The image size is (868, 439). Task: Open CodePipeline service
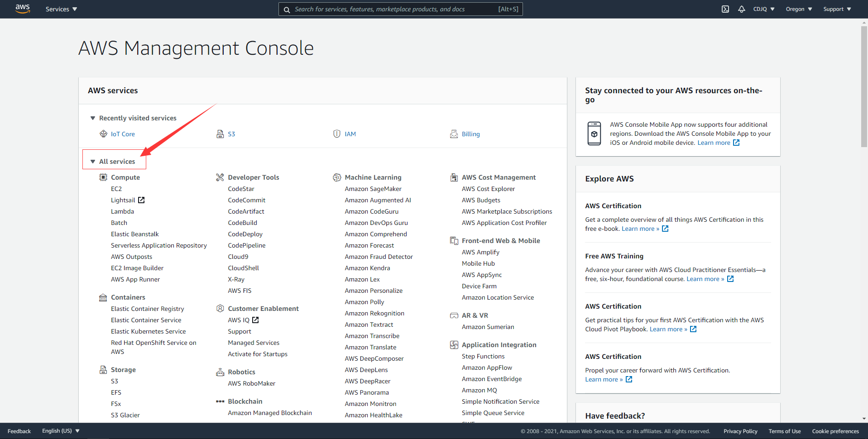247,245
